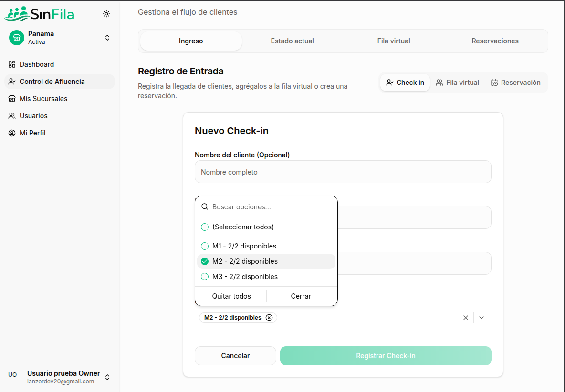This screenshot has height=392, width=565.
Task: Remove the M2 chip with its x icon
Action: [x=269, y=318]
